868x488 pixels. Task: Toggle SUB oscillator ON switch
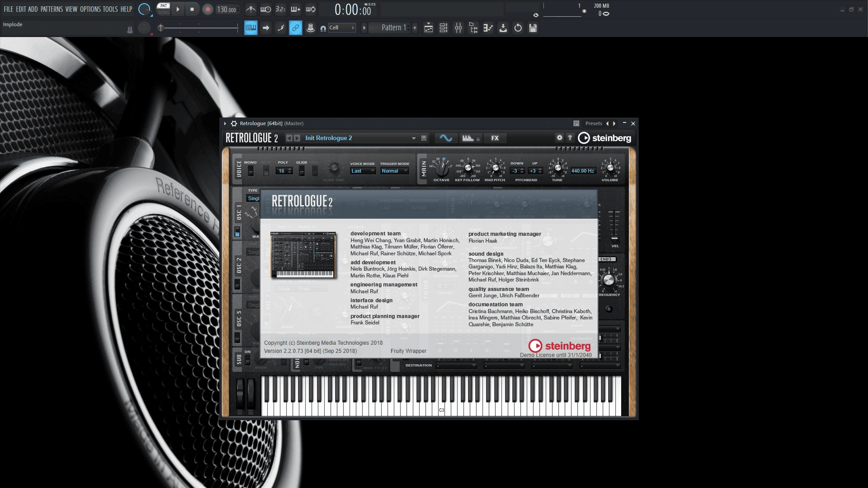tap(247, 360)
